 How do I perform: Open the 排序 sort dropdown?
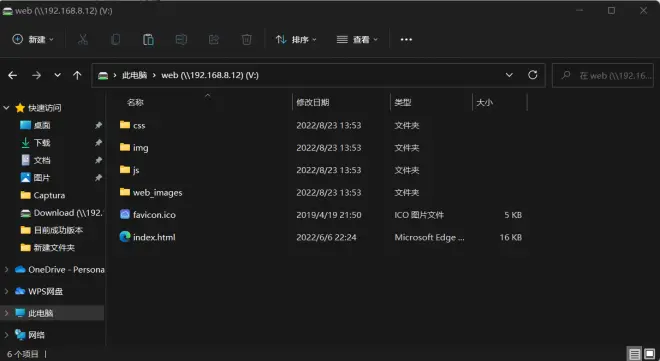pyautogui.click(x=296, y=40)
